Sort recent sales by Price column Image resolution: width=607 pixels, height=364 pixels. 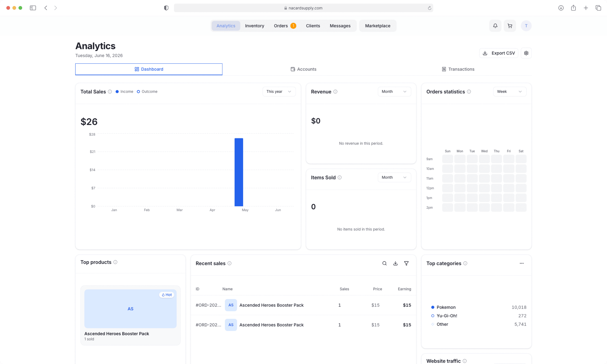[377, 289]
